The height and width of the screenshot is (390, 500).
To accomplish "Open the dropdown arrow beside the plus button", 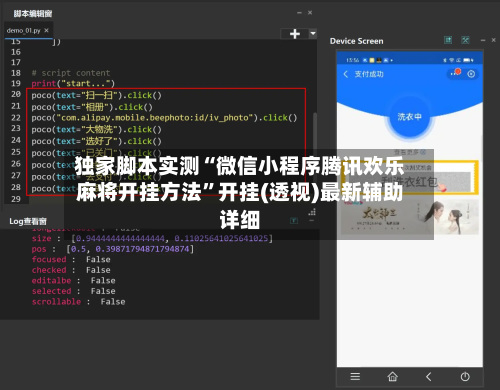I will click(313, 33).
